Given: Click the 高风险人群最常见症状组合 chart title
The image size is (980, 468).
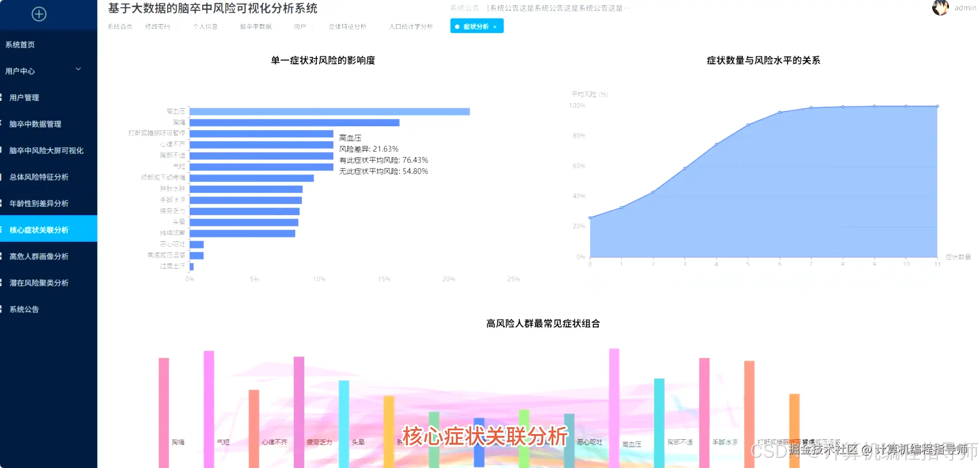Looking at the screenshot, I should [543, 323].
